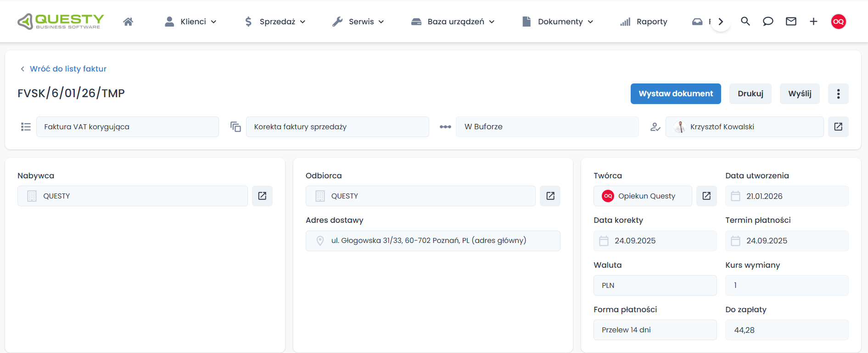This screenshot has height=353, width=868.
Task: Open the chat messages icon
Action: pyautogui.click(x=768, y=22)
